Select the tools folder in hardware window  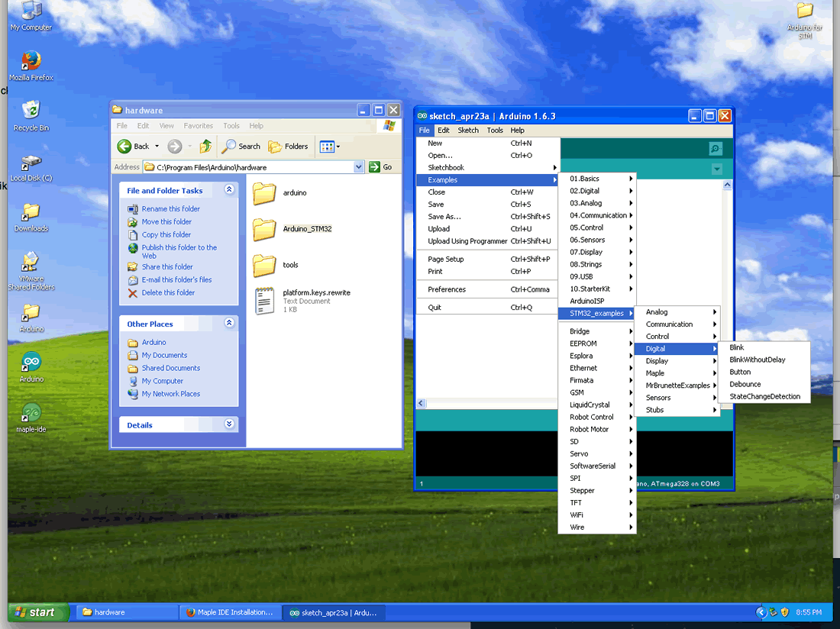[276, 265]
